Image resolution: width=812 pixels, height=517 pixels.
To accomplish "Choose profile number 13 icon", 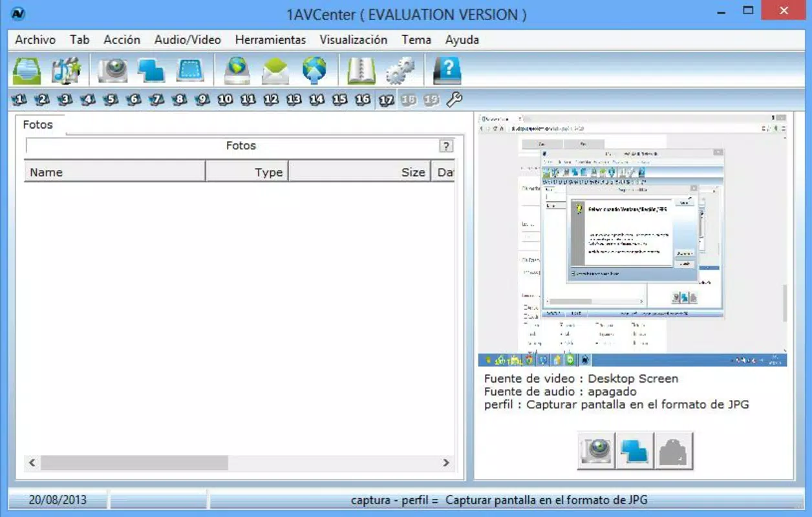I will click(x=294, y=100).
